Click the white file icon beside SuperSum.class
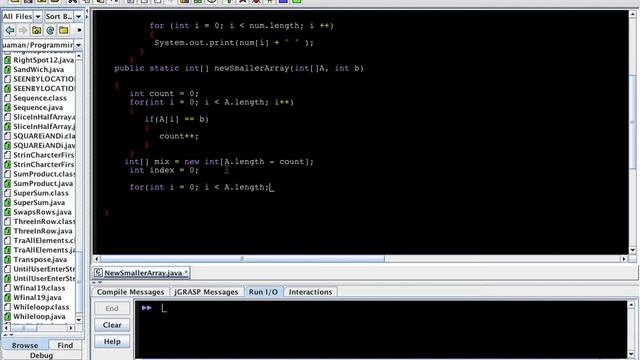The width and height of the screenshot is (640, 360). (7, 193)
